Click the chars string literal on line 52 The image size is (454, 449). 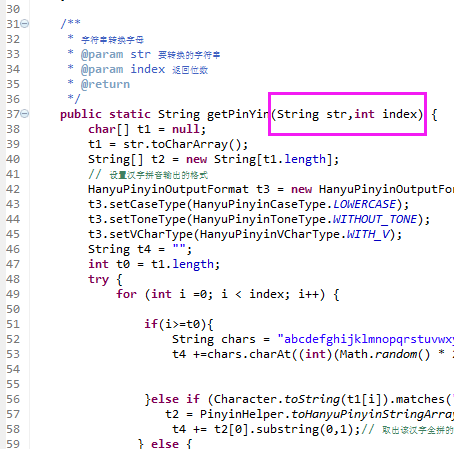pos(366,339)
